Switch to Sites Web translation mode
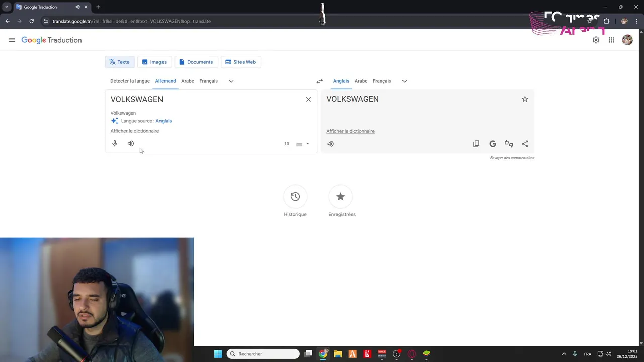This screenshot has height=362, width=644. pos(240,62)
